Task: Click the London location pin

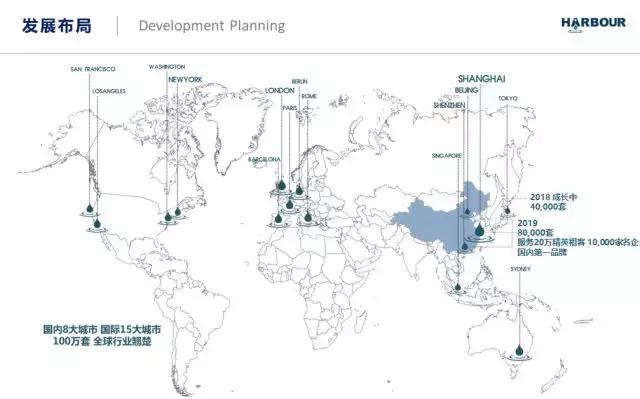Action: 281,185
